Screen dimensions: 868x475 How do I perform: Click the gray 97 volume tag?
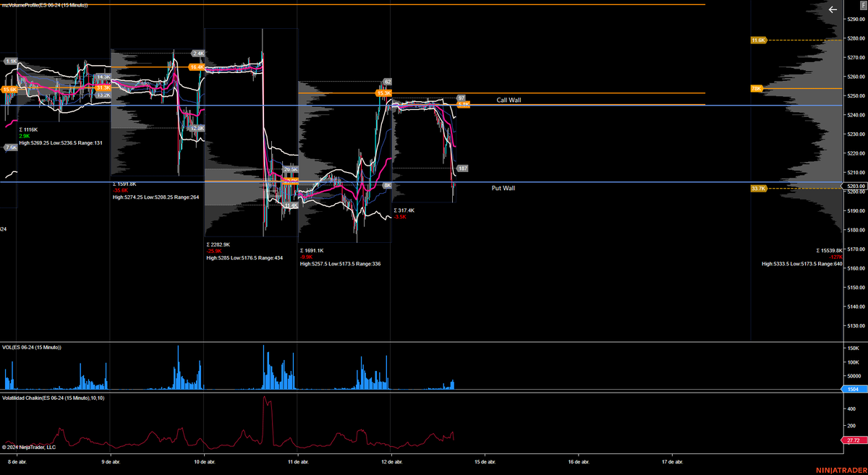click(461, 98)
